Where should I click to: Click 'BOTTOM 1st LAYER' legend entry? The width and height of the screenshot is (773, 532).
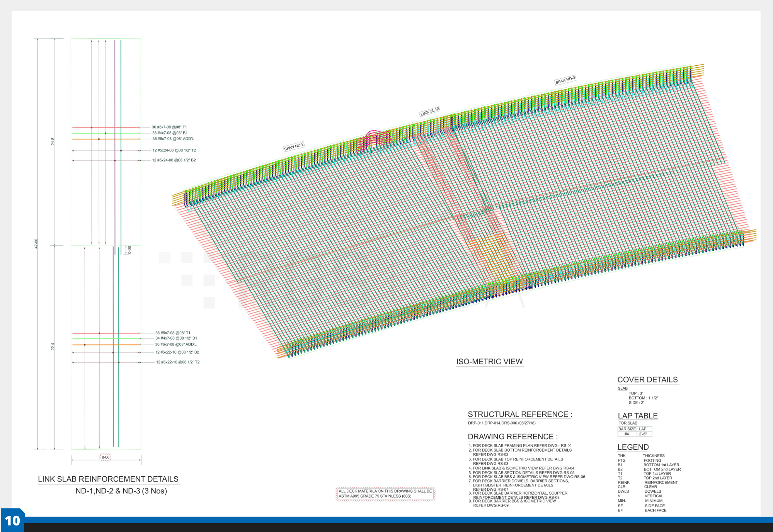661,465
